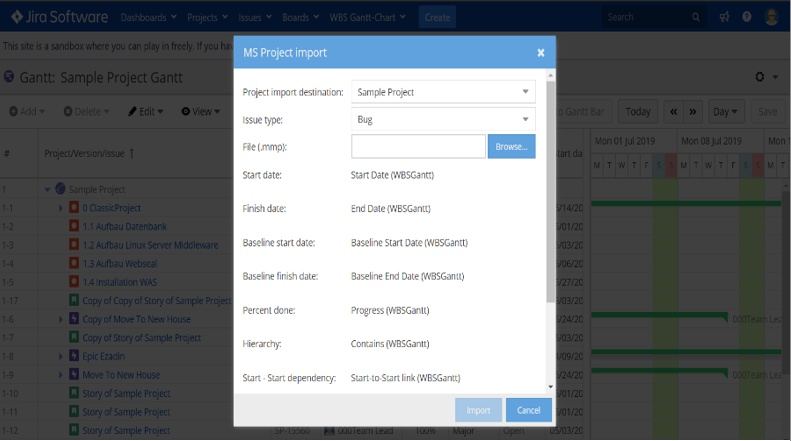791x441 pixels.
Task: Cancel the MS Project import dialog
Action: (x=529, y=410)
